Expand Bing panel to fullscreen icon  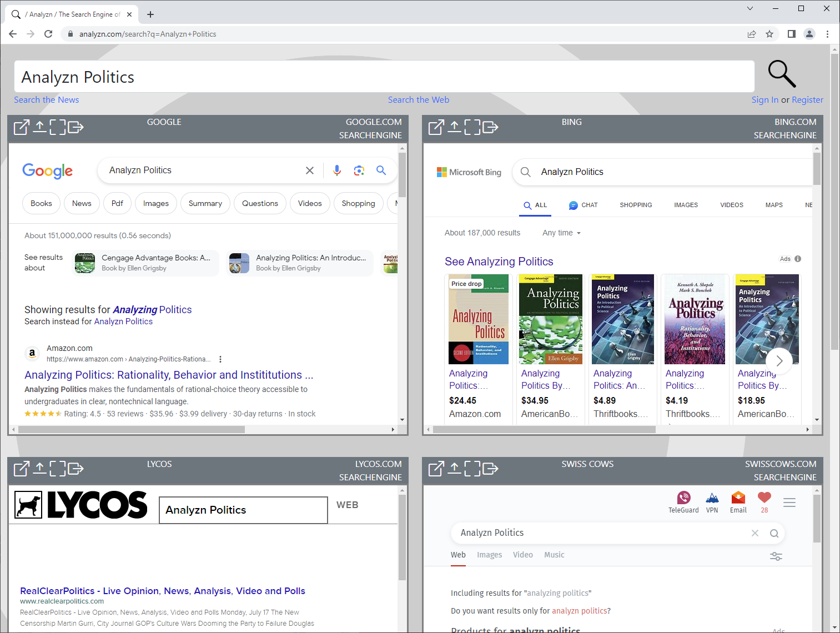pos(472,127)
